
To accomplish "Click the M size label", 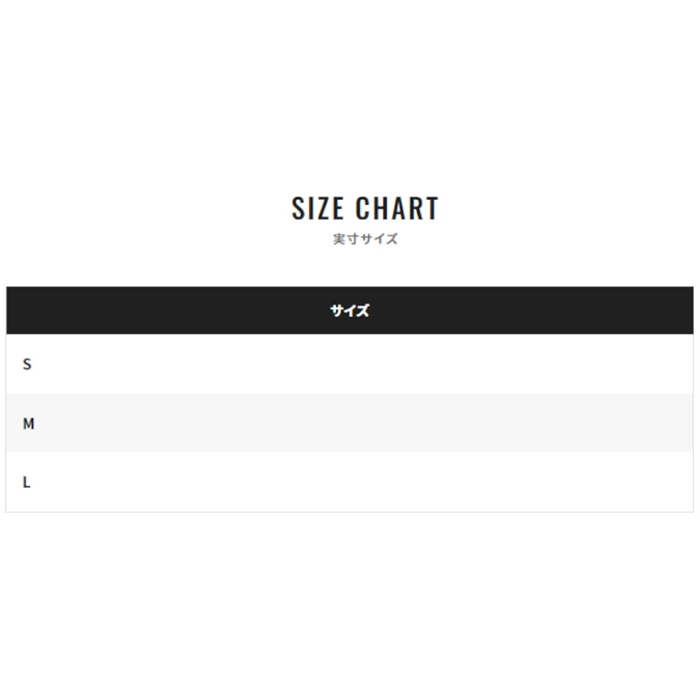I will click(29, 423).
